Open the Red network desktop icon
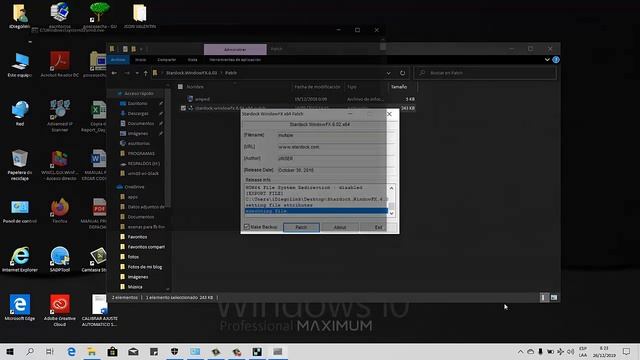This screenshot has height=360, width=640. (x=20, y=113)
